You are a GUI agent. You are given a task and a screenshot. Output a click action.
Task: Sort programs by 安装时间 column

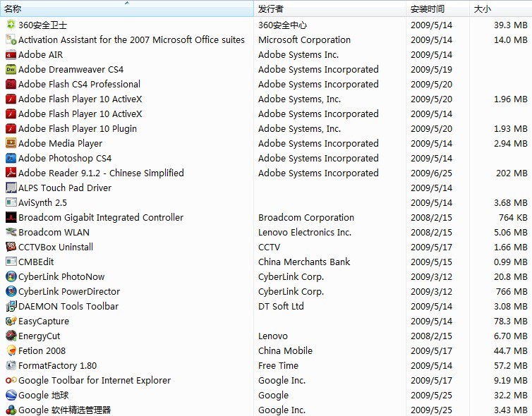click(x=428, y=9)
